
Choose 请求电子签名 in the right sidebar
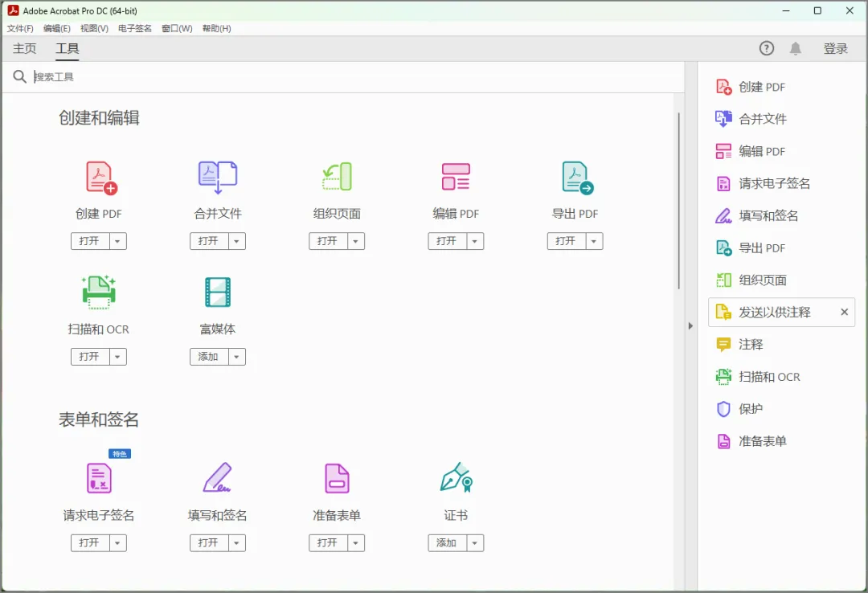pos(781,183)
